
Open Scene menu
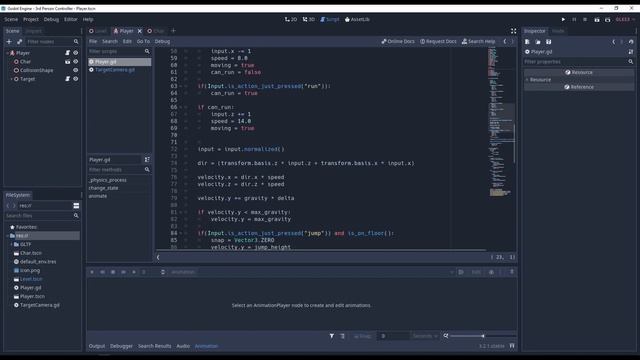(11, 19)
